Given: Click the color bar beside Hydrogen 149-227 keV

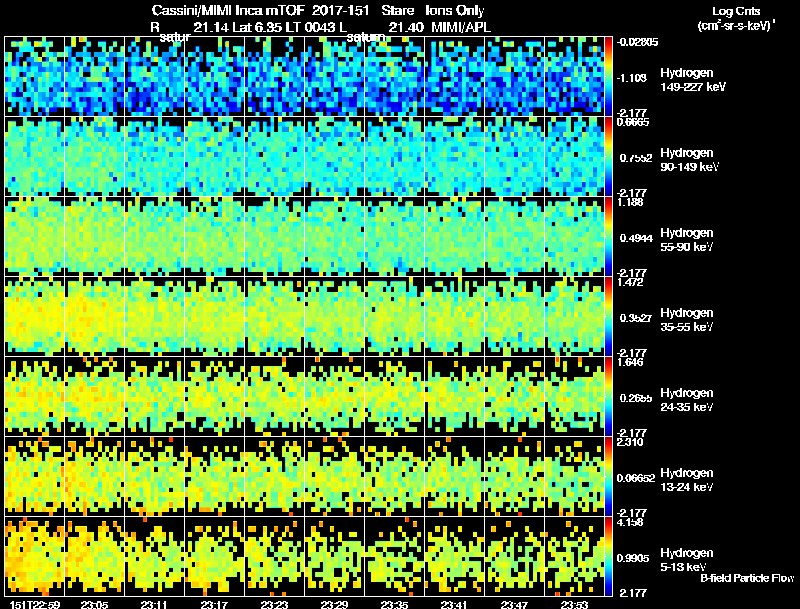Looking at the screenshot, I should [x=608, y=77].
